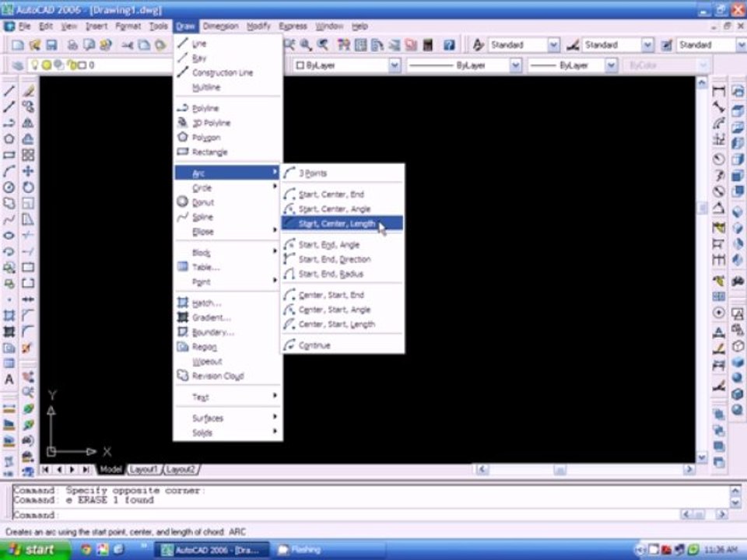
Task: Click the Erase tool in modify toolbar
Action: click(x=28, y=90)
